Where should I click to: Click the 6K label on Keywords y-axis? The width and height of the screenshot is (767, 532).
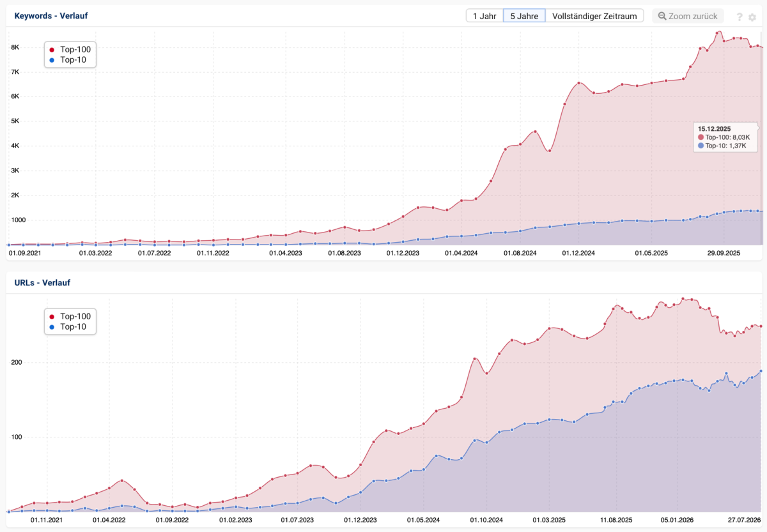[x=16, y=96]
